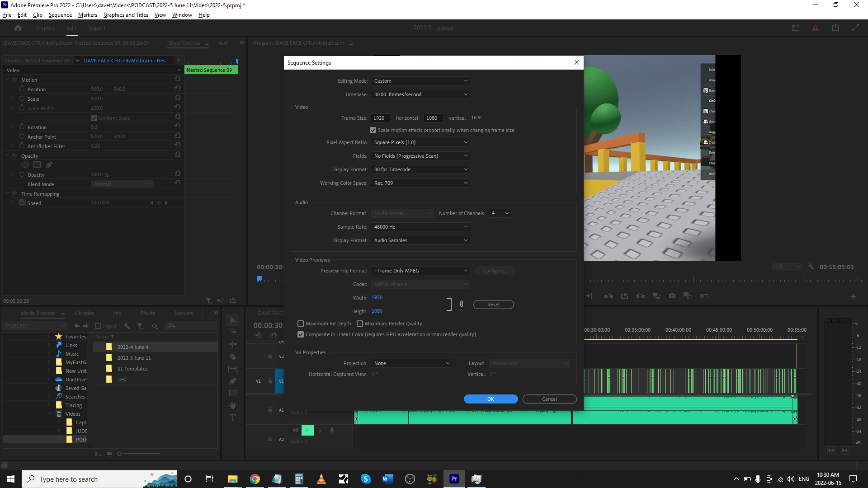Enable Maximum Bit Depth

(301, 324)
